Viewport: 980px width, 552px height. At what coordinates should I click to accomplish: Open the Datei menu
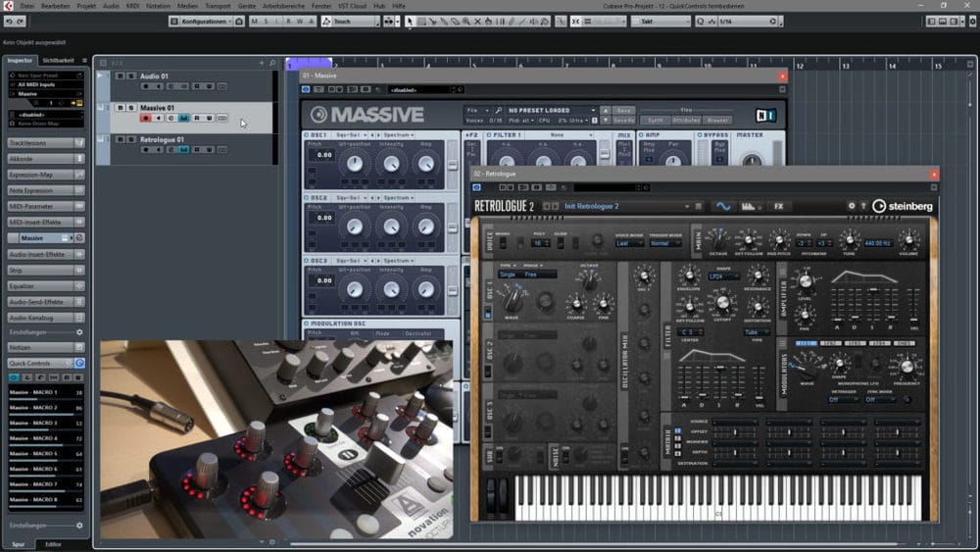(x=26, y=6)
